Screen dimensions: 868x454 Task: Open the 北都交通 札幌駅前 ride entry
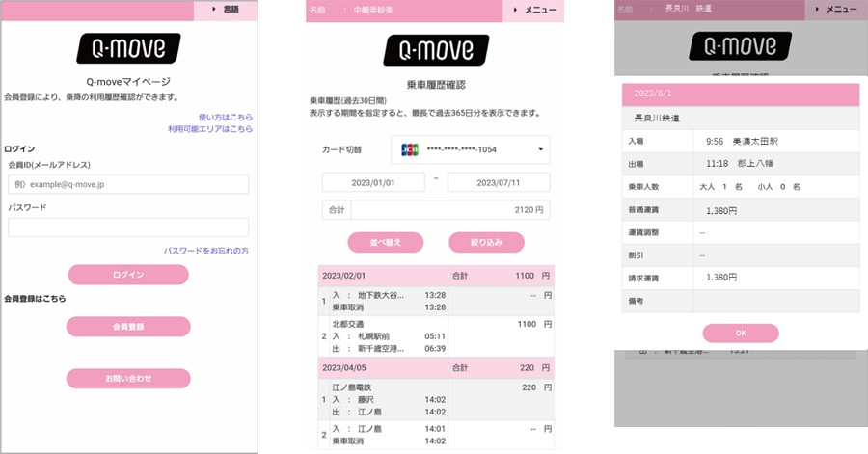click(x=436, y=336)
